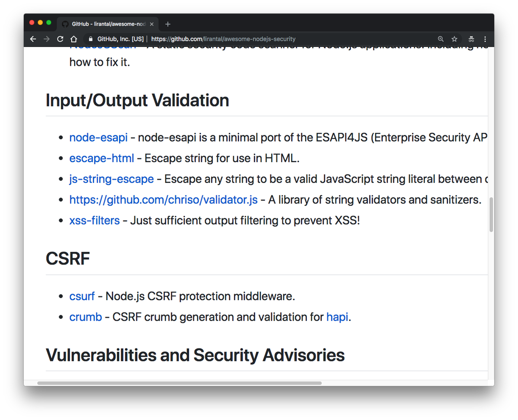518x420 pixels.
Task: Switch to the GitHub lirantal tab
Action: 108,24
